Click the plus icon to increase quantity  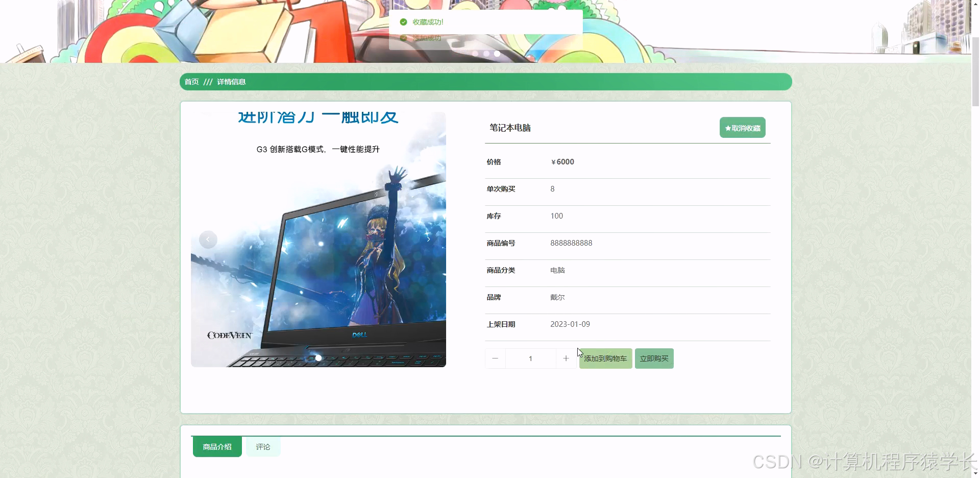(566, 358)
